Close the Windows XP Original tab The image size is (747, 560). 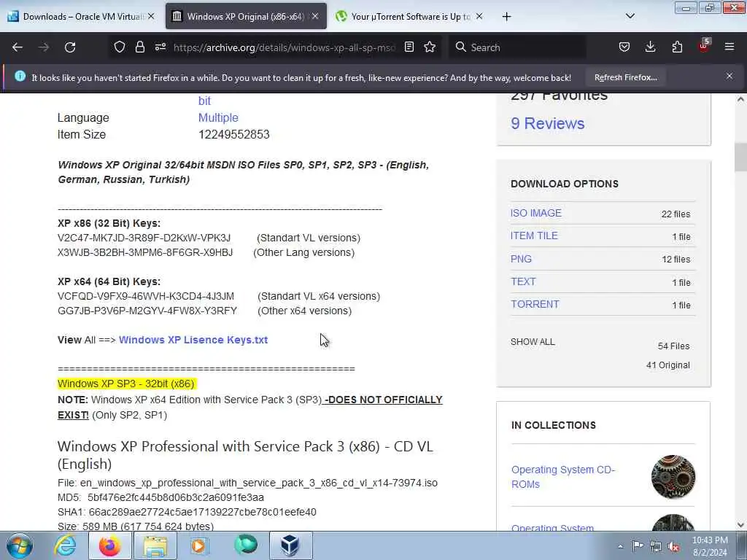tap(315, 17)
